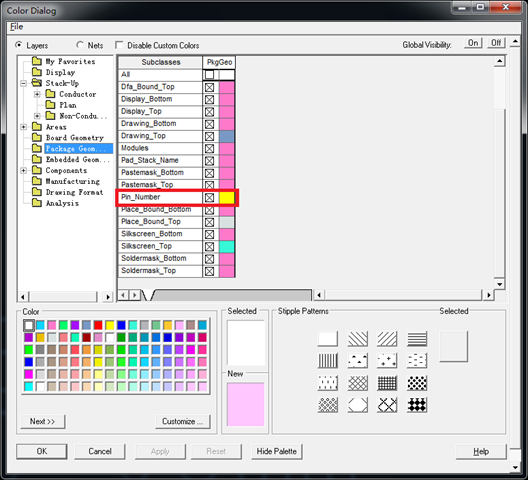This screenshot has height=480, width=528.
Task: Select the diagonal cross-hatch stipple pattern
Action: coord(358,383)
